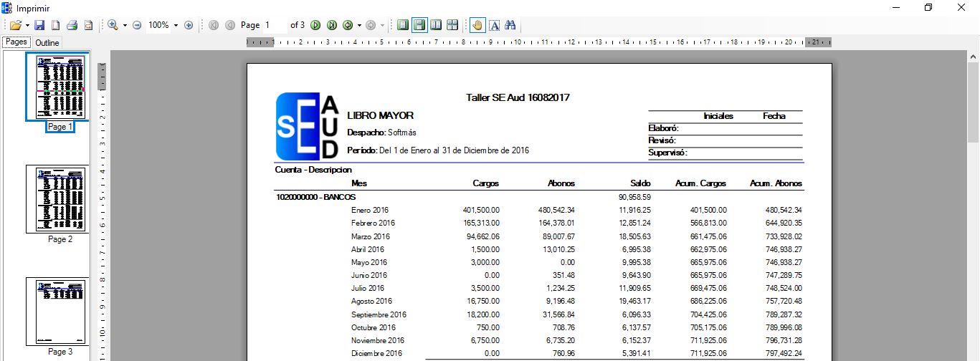Toggle the hand pan tool
Viewport: 980px width, 361px height.
click(x=477, y=25)
